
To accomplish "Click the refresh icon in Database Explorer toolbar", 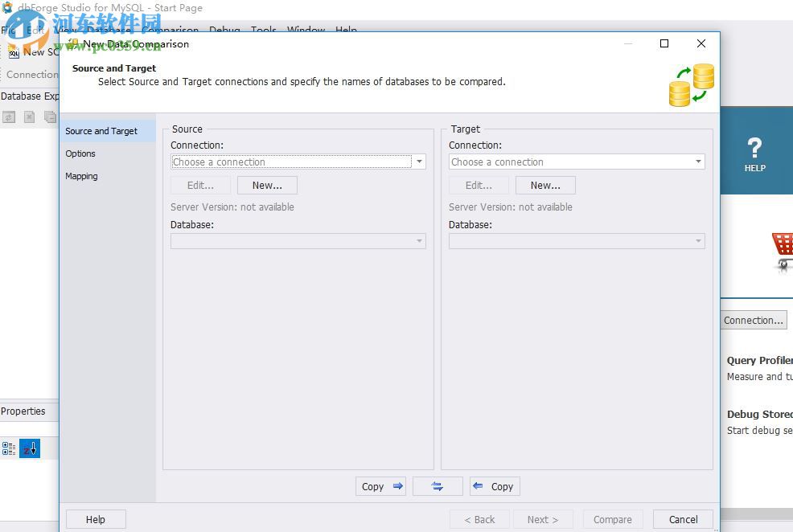I will pos(8,117).
